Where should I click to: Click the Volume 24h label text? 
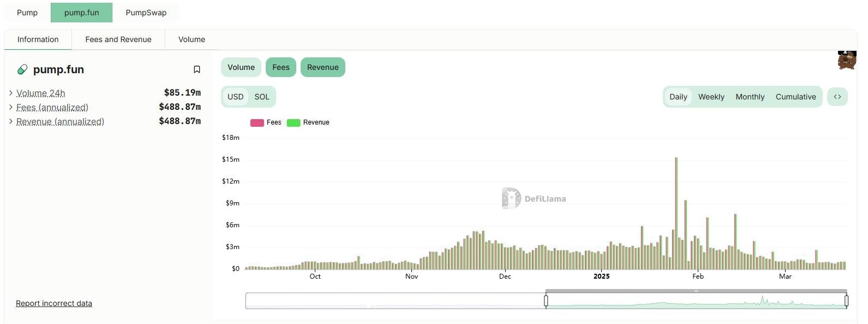(41, 93)
